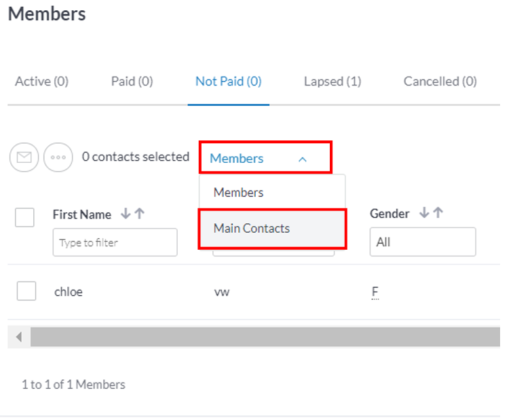Viewport: 513px width, 420px height.
Task: Collapse dropdown using the chevron up arrow
Action: (303, 159)
